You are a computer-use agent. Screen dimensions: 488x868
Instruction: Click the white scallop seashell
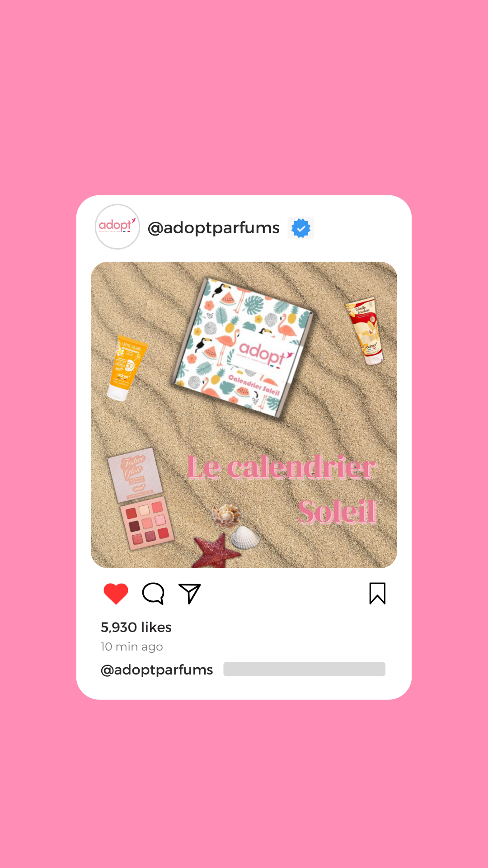pos(245,537)
